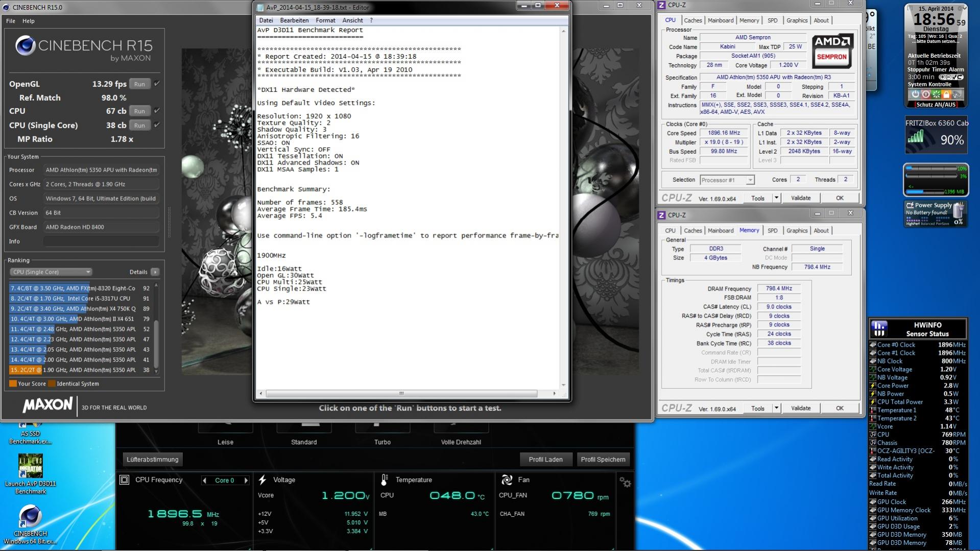Switch to the previous core with left arrow
The width and height of the screenshot is (980, 551).
205,481
